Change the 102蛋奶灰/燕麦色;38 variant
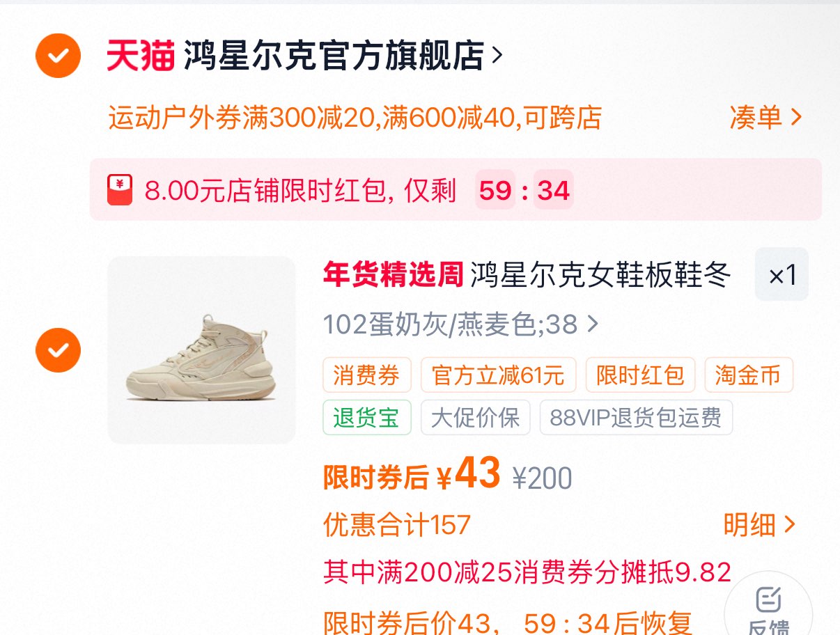Viewport: 840px width, 635px height. pos(460,324)
